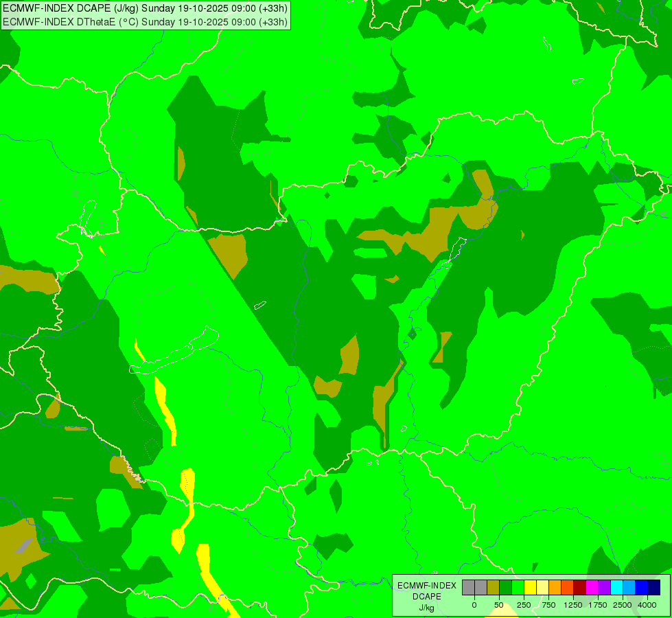Viewport: 672px width, 618px height.
Task: Select the purple legend swatch
Action: 604,587
